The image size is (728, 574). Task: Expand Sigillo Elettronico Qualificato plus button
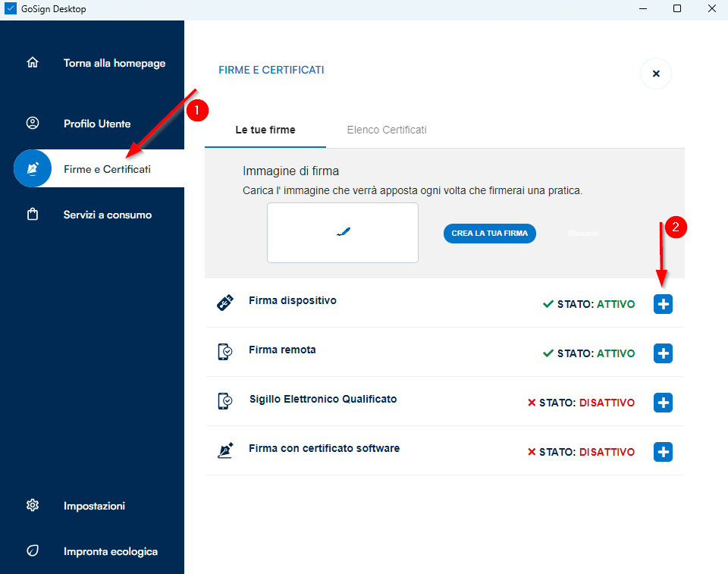[663, 403]
